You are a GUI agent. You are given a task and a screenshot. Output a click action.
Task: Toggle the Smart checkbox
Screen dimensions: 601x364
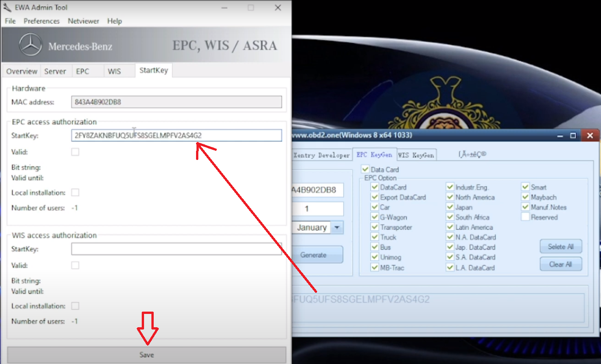(x=525, y=187)
